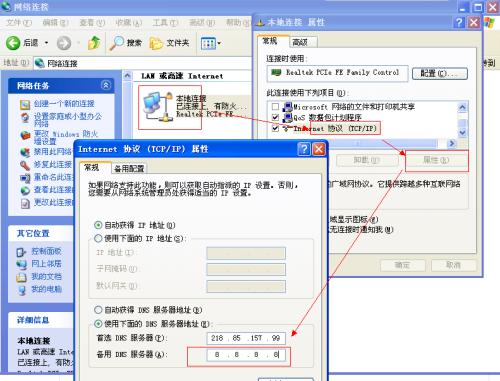
Task: Select 自动获得 IP 地址 radio button
Action: pos(98,225)
